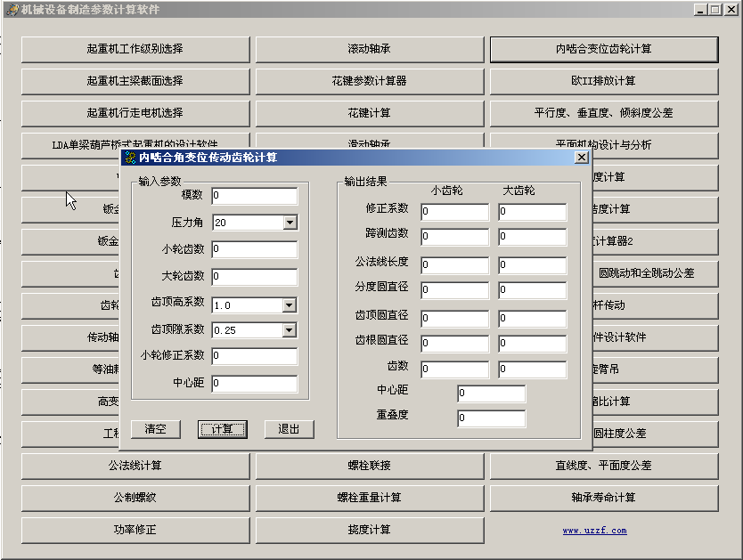Click the 清空 button
The width and height of the screenshot is (743, 560).
(155, 429)
